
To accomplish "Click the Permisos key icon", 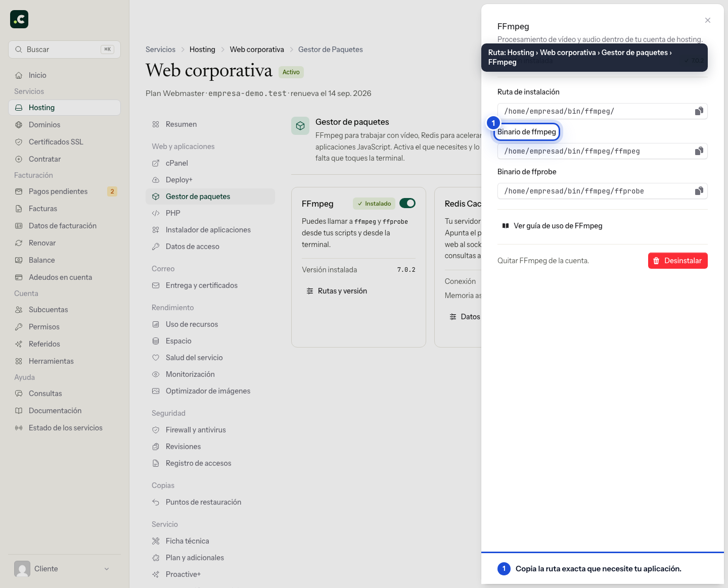I will click(x=19, y=327).
